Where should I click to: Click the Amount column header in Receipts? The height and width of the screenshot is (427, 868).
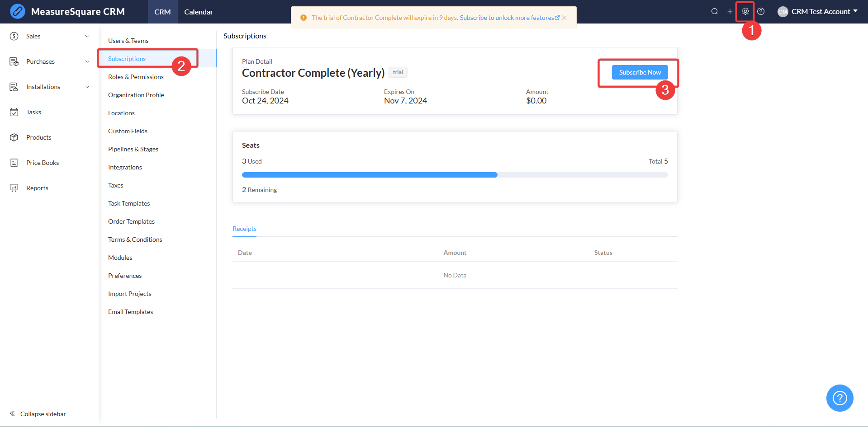(455, 253)
